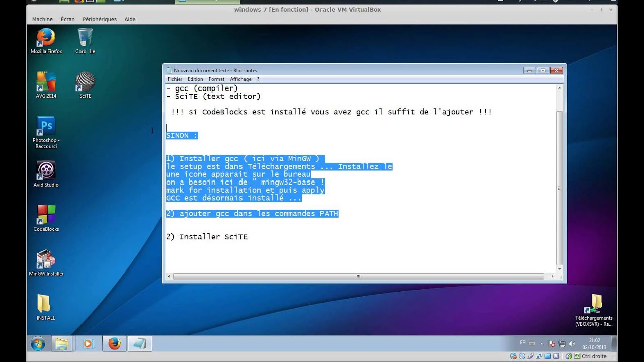Open Windows Media Player from the taskbar
This screenshot has width=644, height=362.
88,344
